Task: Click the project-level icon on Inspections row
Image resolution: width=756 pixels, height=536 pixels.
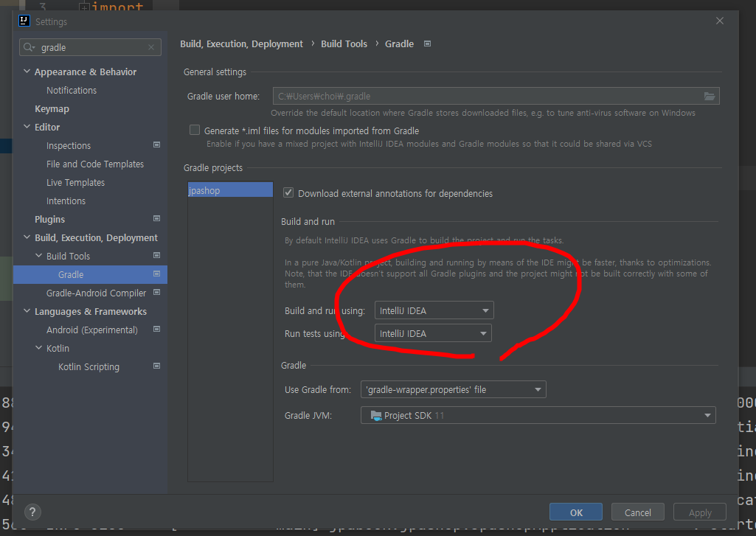Action: point(156,145)
